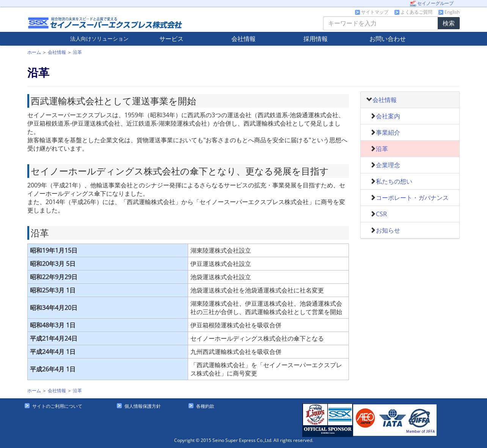Click chevron next to 企業理念

[x=373, y=165]
